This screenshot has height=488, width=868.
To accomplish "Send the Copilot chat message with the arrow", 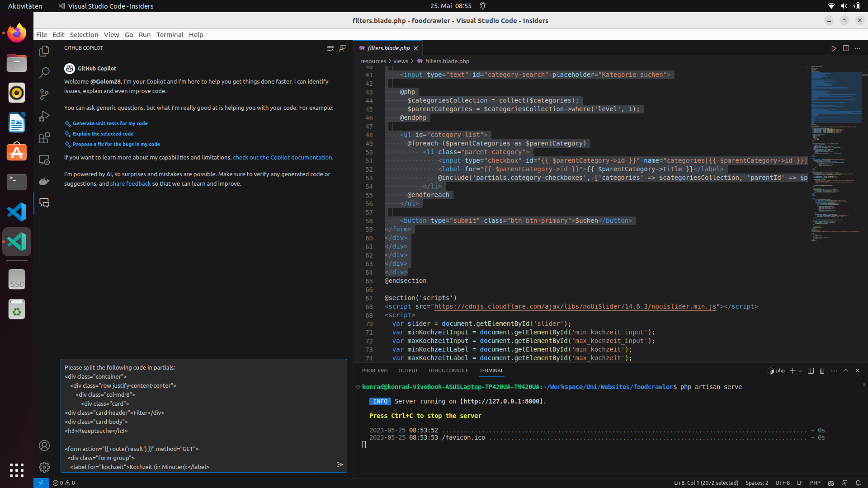I will (x=340, y=465).
